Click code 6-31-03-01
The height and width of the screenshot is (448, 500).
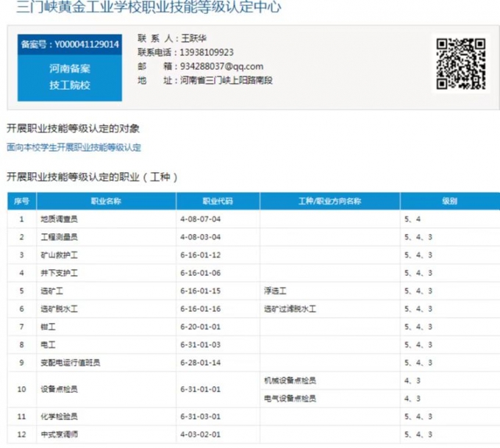click(200, 416)
